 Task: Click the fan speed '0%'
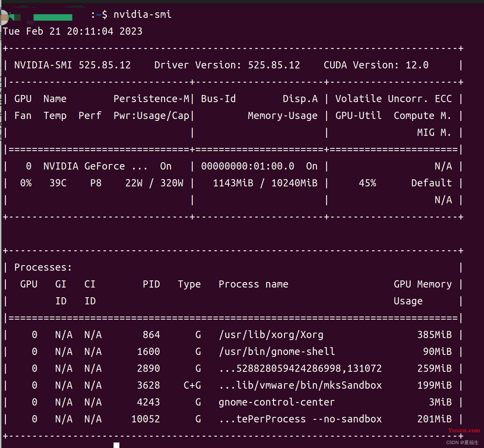click(x=26, y=183)
